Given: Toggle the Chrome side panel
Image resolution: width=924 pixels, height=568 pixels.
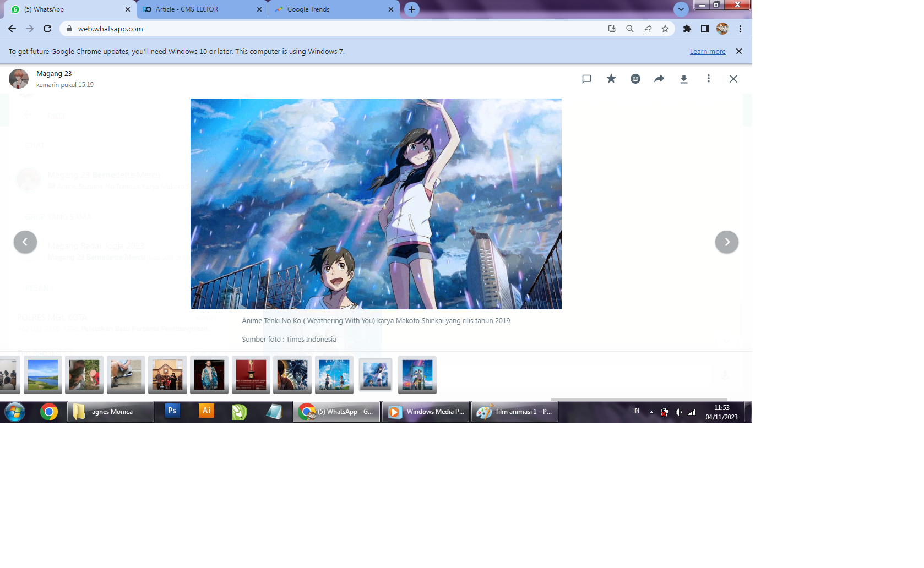Looking at the screenshot, I should pyautogui.click(x=705, y=29).
